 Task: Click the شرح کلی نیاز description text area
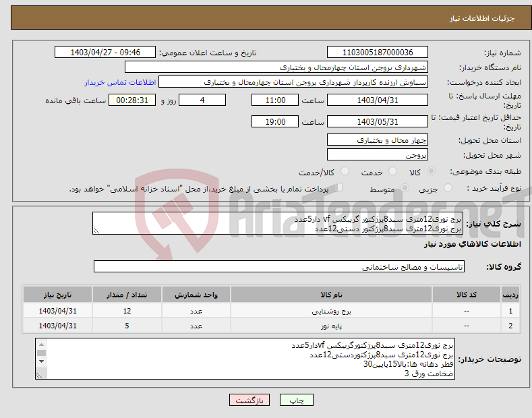click(x=278, y=223)
